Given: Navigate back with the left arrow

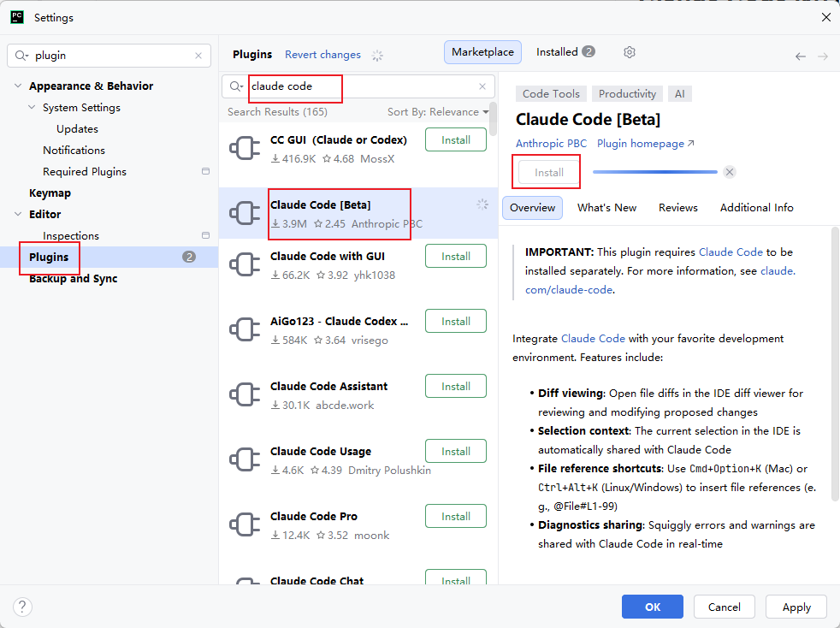Looking at the screenshot, I should click(x=801, y=56).
